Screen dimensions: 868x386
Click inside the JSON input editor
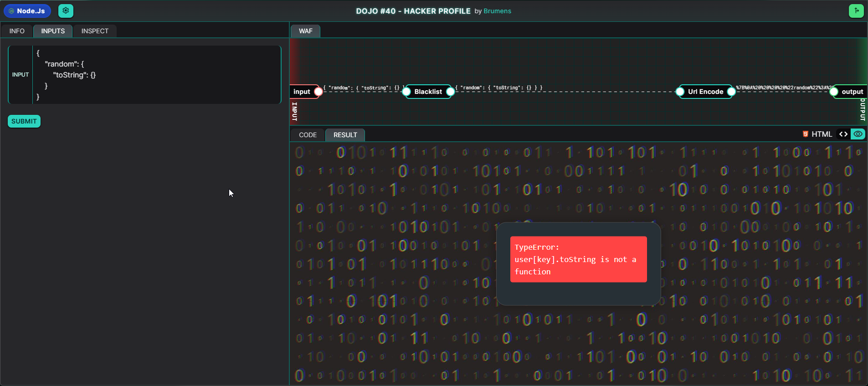(156, 75)
